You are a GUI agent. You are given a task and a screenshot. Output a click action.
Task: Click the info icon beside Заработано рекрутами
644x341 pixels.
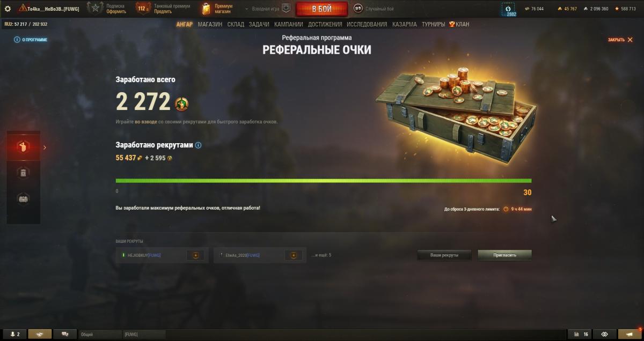pyautogui.click(x=199, y=145)
